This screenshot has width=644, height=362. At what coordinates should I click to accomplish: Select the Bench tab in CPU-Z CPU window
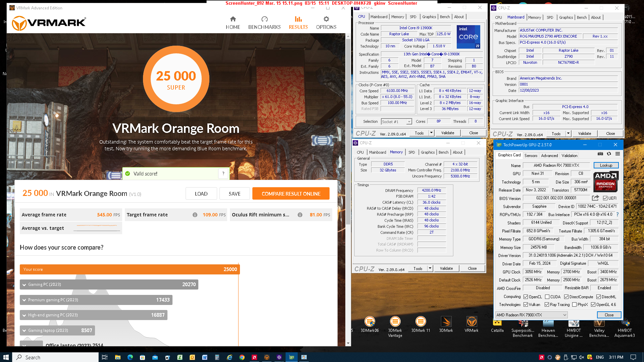[445, 17]
